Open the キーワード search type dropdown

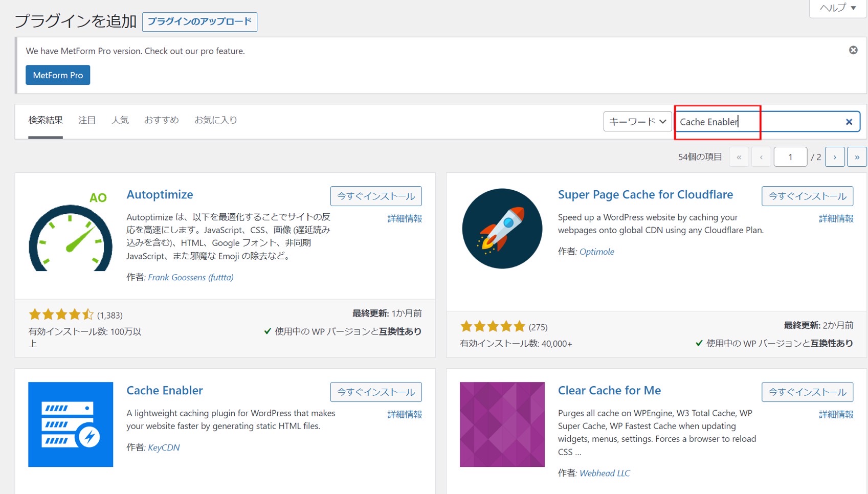[637, 122]
